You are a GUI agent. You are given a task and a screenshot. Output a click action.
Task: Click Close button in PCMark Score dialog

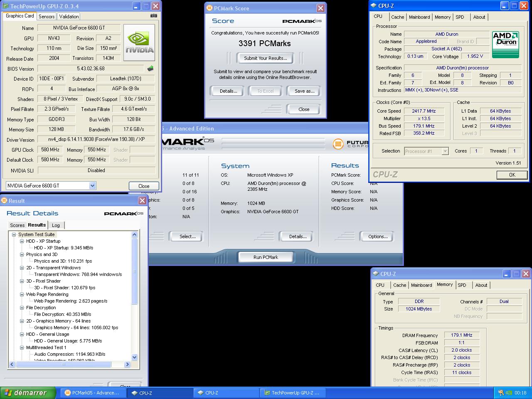pos(304,109)
